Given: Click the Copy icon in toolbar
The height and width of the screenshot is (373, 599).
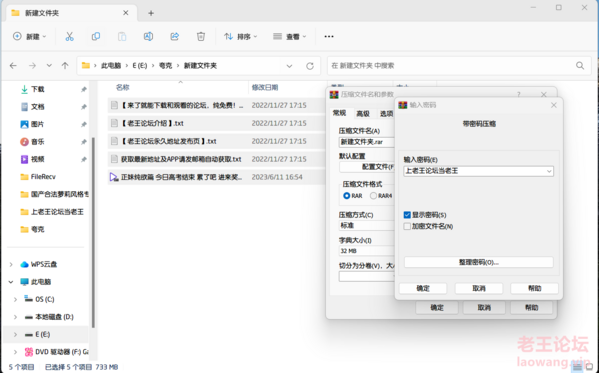Looking at the screenshot, I should tap(96, 36).
